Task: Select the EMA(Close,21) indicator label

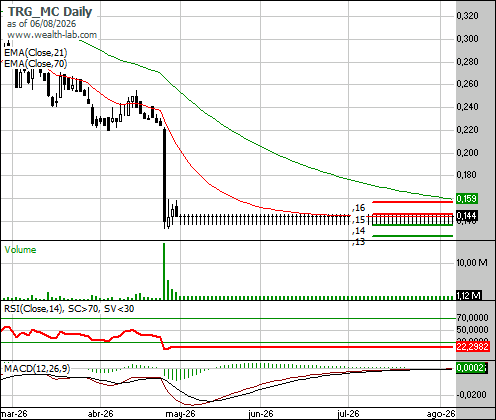Action: 36,53
